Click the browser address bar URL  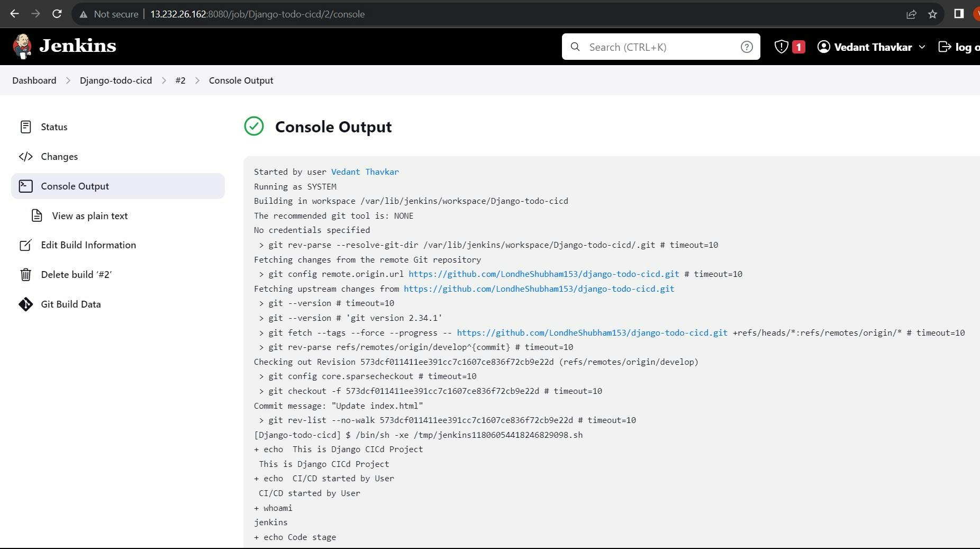(x=258, y=14)
